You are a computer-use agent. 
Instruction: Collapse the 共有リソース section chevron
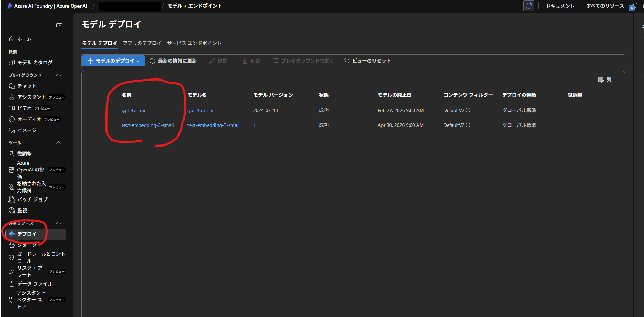pos(58,223)
